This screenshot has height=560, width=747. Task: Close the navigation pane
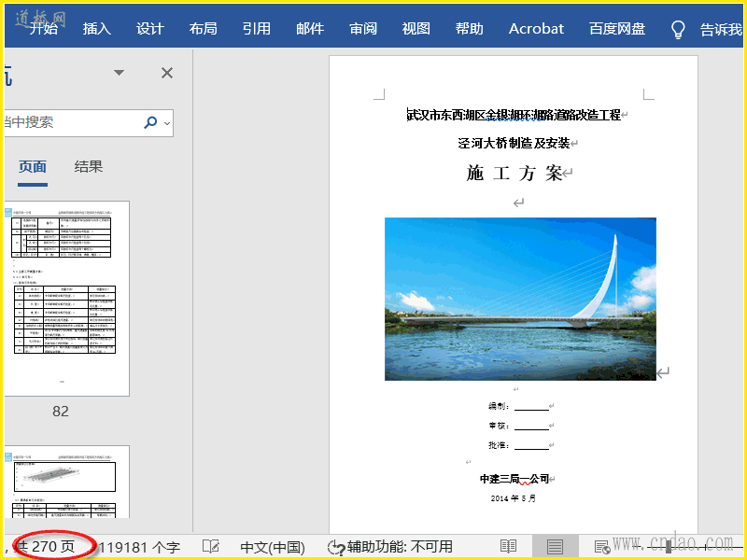pos(167,73)
